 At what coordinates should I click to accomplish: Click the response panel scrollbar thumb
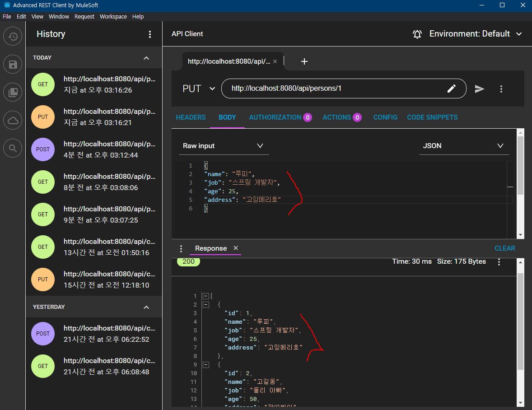coord(520,321)
